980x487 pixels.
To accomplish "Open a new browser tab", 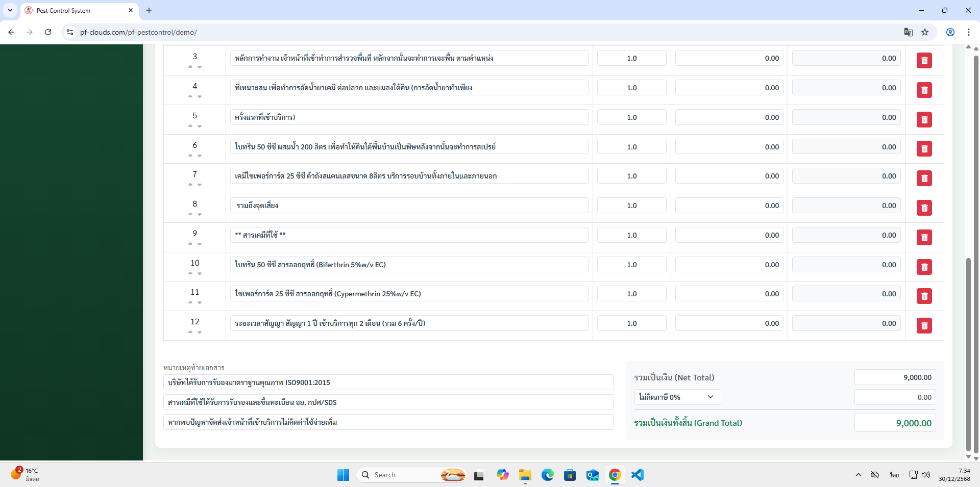I will coord(149,10).
